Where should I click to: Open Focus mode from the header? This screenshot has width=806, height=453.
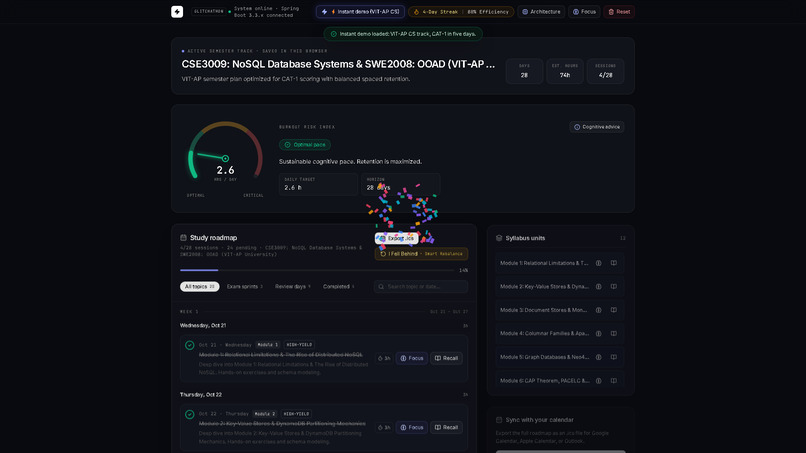coord(584,11)
